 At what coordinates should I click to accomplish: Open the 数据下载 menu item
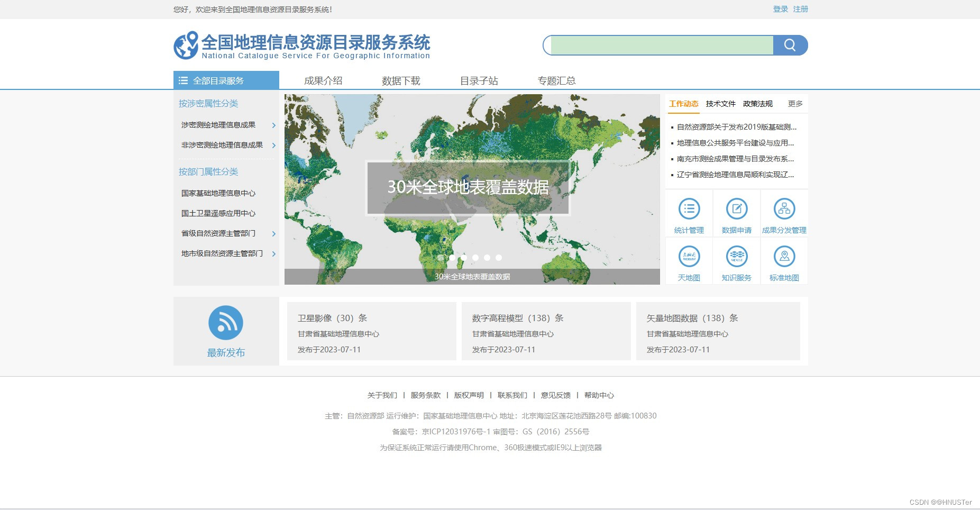point(401,80)
